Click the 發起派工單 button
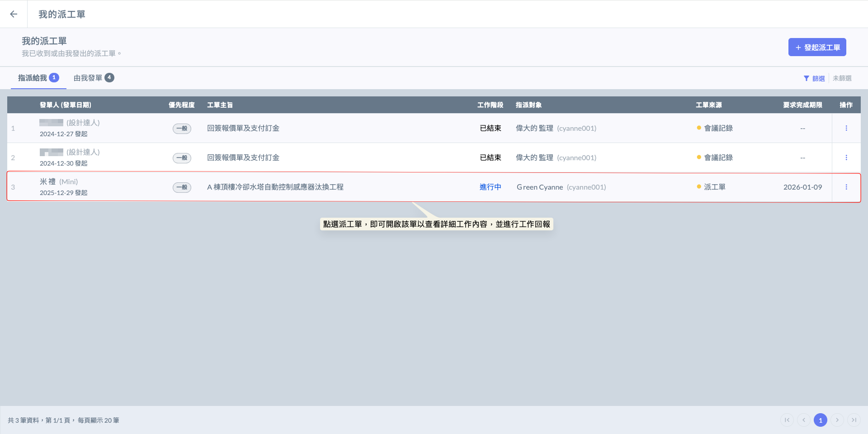 click(x=817, y=47)
